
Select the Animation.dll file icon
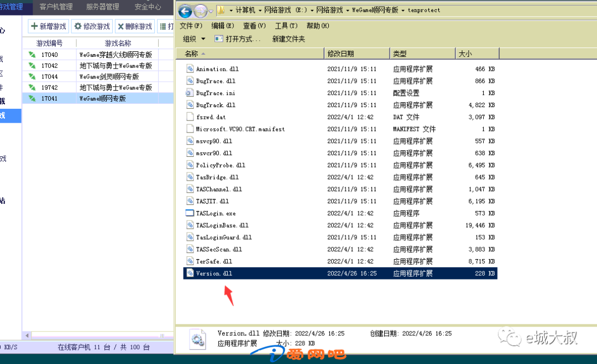point(190,68)
